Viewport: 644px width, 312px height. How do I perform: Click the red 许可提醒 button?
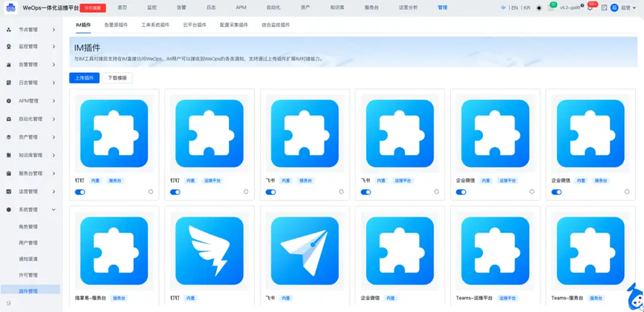click(93, 7)
